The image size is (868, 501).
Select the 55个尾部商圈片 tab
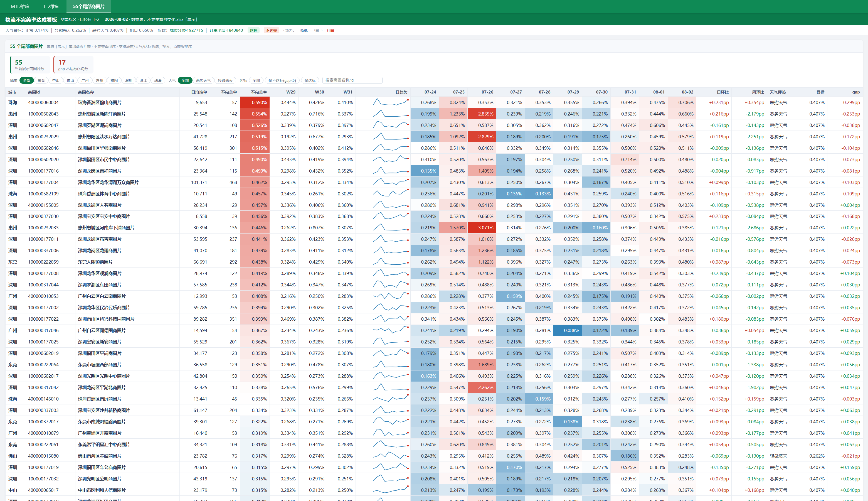coord(89,6)
